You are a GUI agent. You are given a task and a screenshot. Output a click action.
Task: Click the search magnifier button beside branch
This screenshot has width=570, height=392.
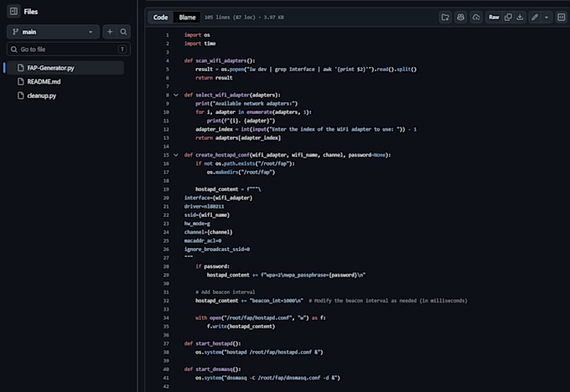pyautogui.click(x=123, y=32)
